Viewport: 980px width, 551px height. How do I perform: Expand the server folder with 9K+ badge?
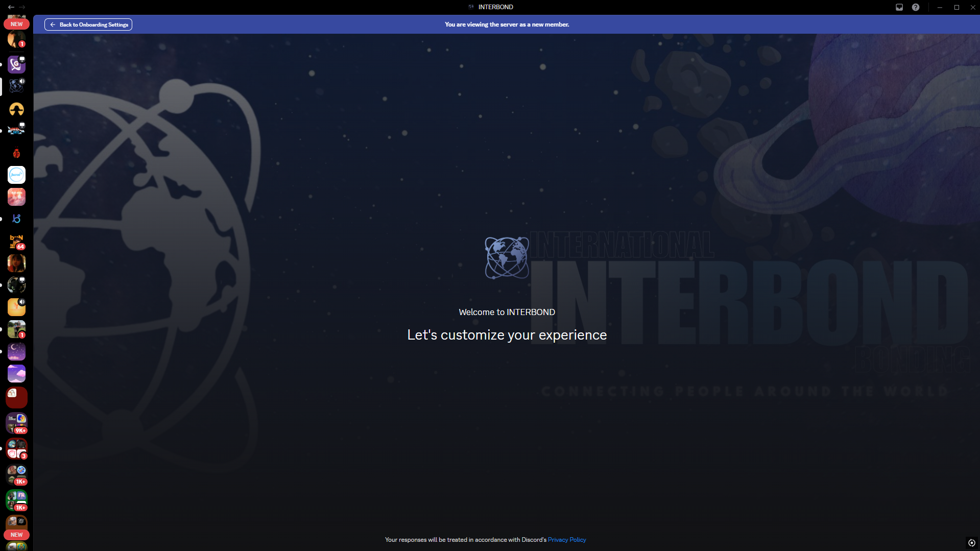click(16, 423)
